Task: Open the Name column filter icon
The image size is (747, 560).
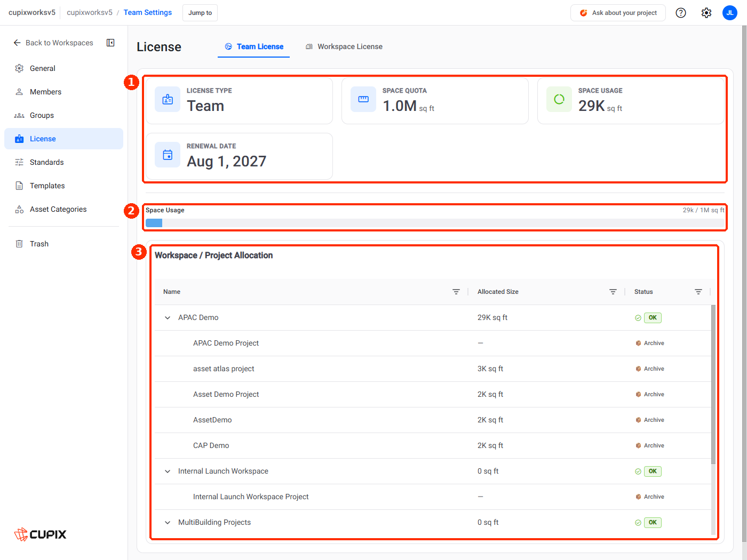Action: 456,292
